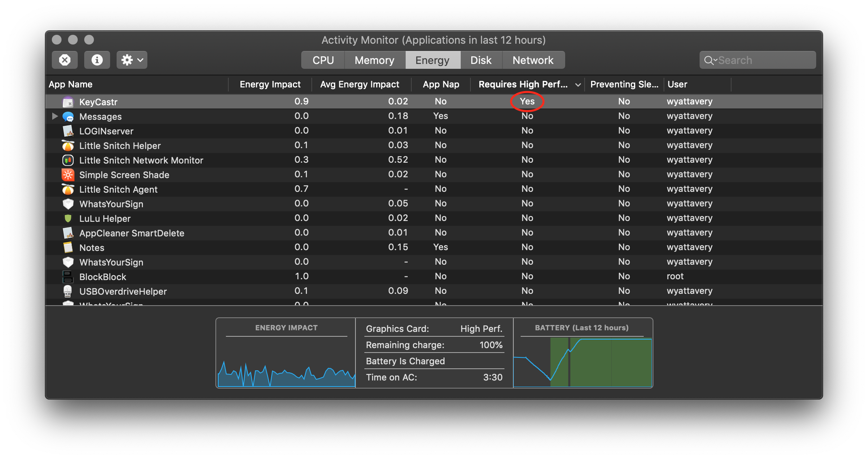Click the KeyCastr app icon
This screenshot has width=868, height=459.
pos(68,102)
